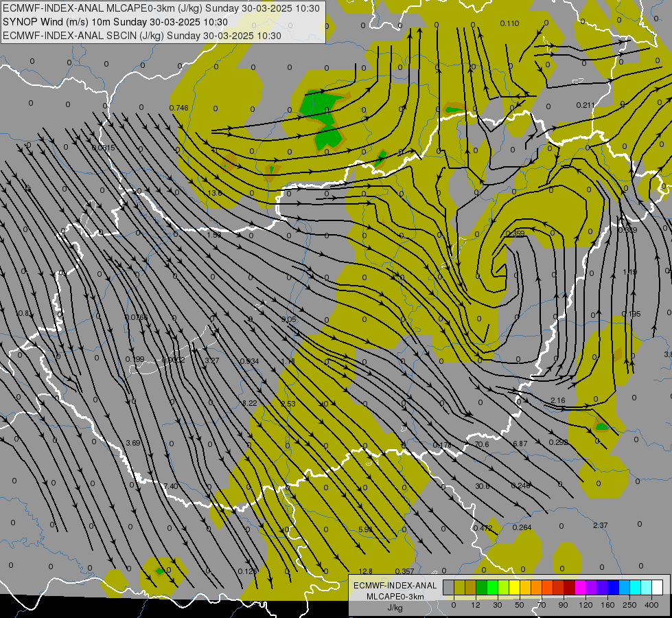Click the 0.264 value on the map
The width and height of the screenshot is (672, 618).
click(522, 527)
